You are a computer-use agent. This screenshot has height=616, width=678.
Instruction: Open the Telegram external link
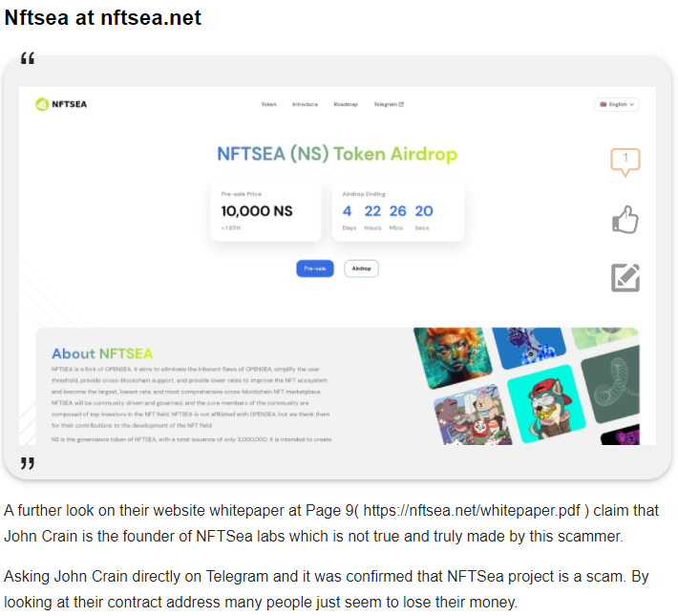tap(389, 104)
